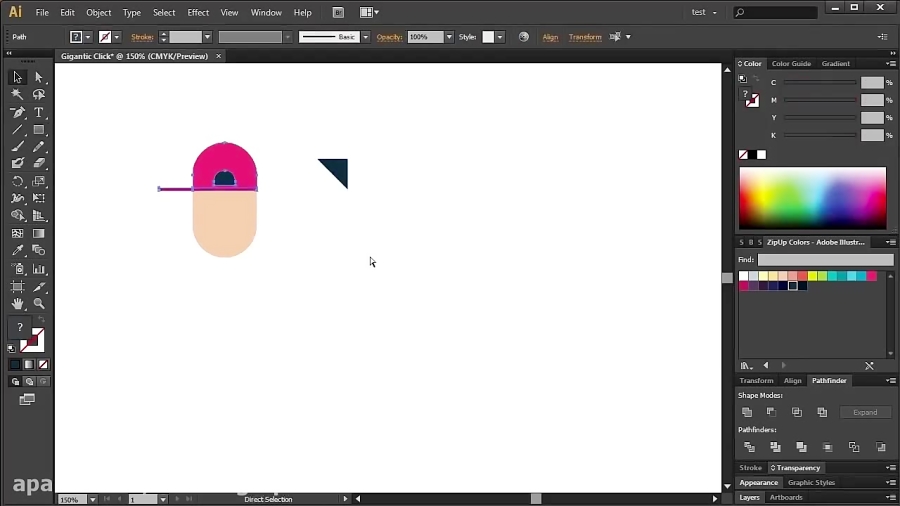Expand the Opacity value dropdown
Image resolution: width=900 pixels, height=506 pixels.
pyautogui.click(x=449, y=37)
